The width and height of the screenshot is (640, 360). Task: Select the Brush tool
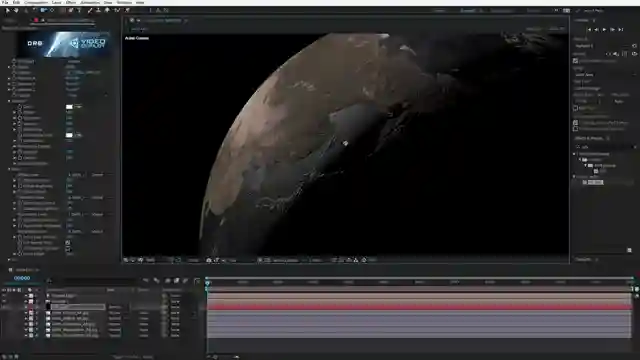click(x=89, y=10)
